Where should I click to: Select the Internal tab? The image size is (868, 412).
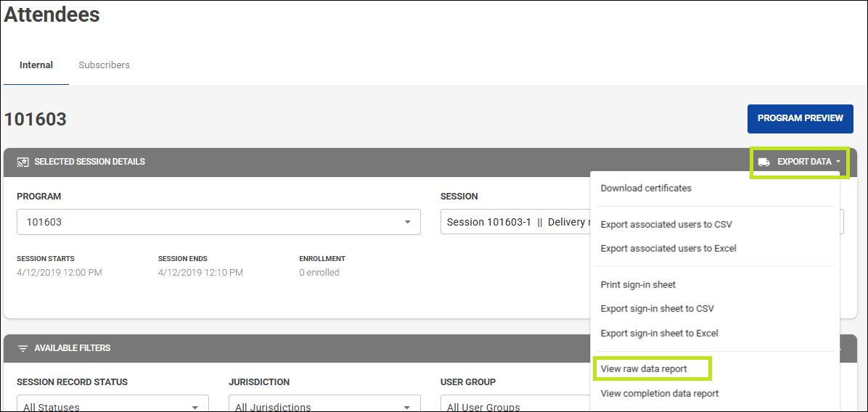tap(36, 65)
